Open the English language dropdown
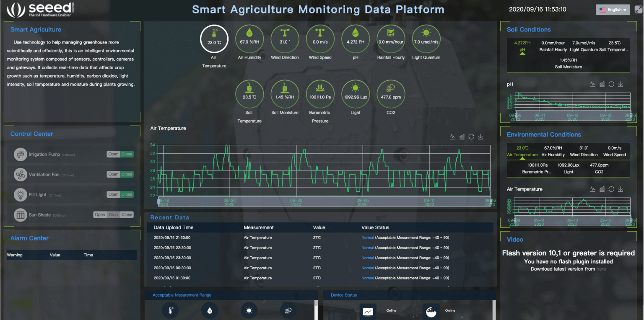The width and height of the screenshot is (644, 320). (613, 9)
